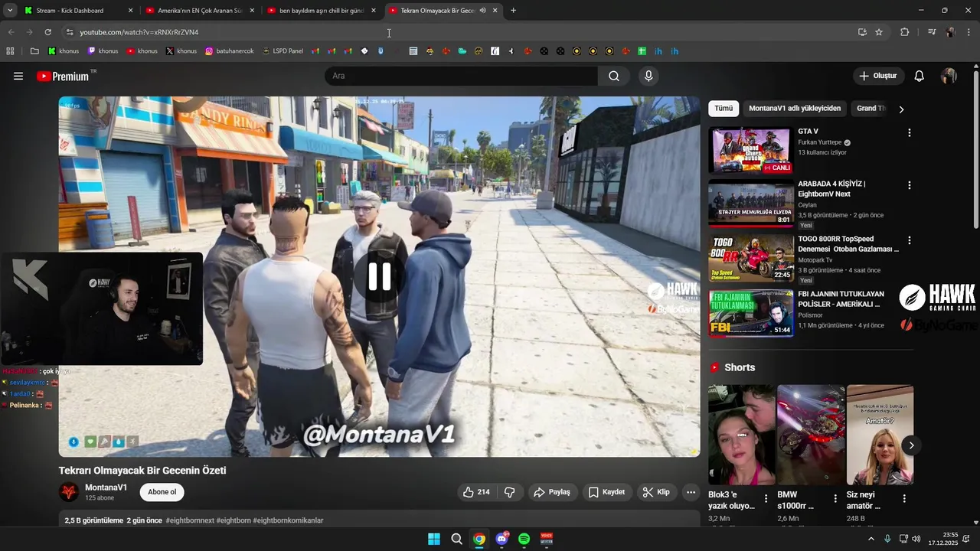Open the media controls icon in Chrome toolbar
This screenshot has height=551, width=980.
tap(932, 32)
